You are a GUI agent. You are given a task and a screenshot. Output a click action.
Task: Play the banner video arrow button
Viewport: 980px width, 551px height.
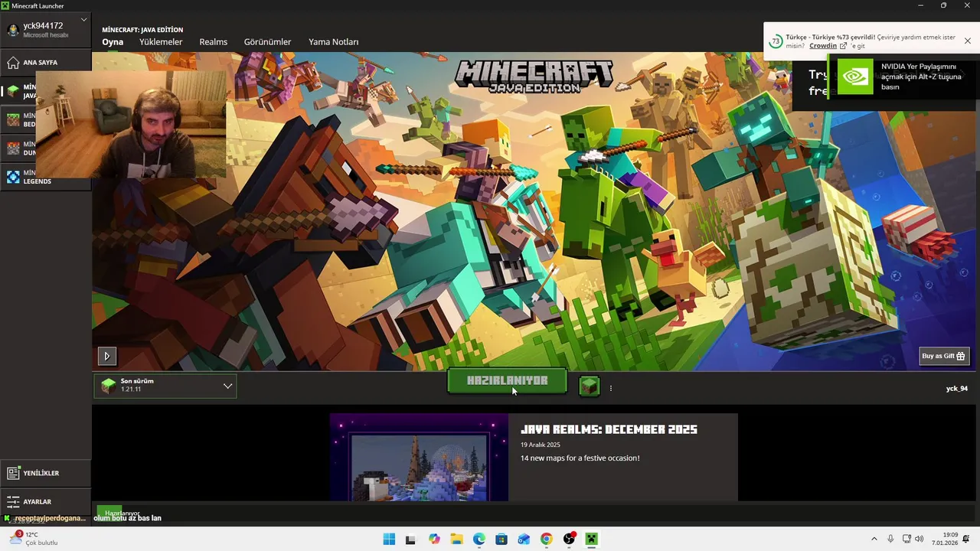pyautogui.click(x=106, y=356)
